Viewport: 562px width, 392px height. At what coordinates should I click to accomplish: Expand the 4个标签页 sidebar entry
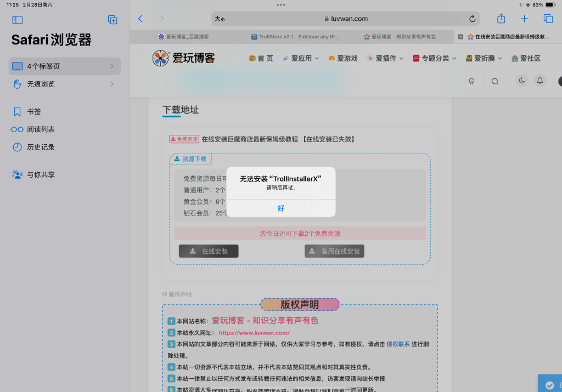pos(64,65)
